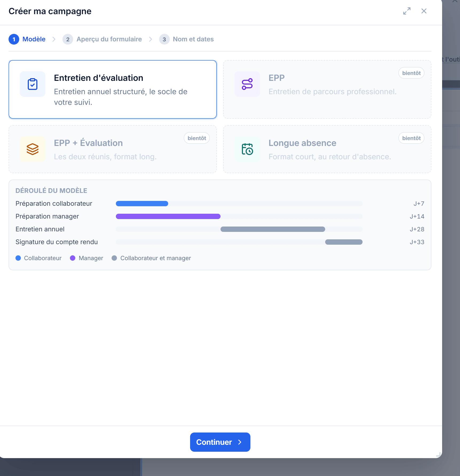Select the EPP model card
This screenshot has height=476, width=460.
click(327, 89)
